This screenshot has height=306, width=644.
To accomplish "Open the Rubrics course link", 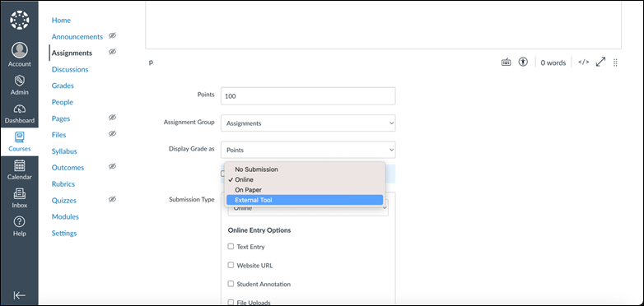I will point(63,183).
